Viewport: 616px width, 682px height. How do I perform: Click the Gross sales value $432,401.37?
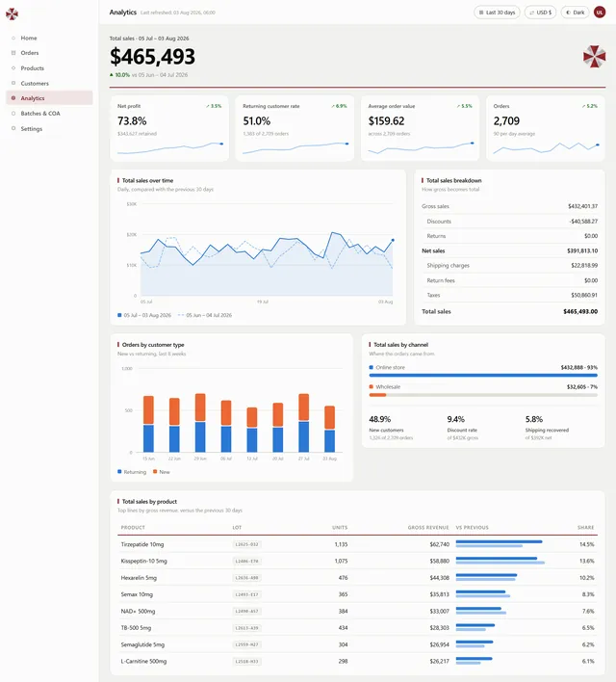click(x=582, y=206)
